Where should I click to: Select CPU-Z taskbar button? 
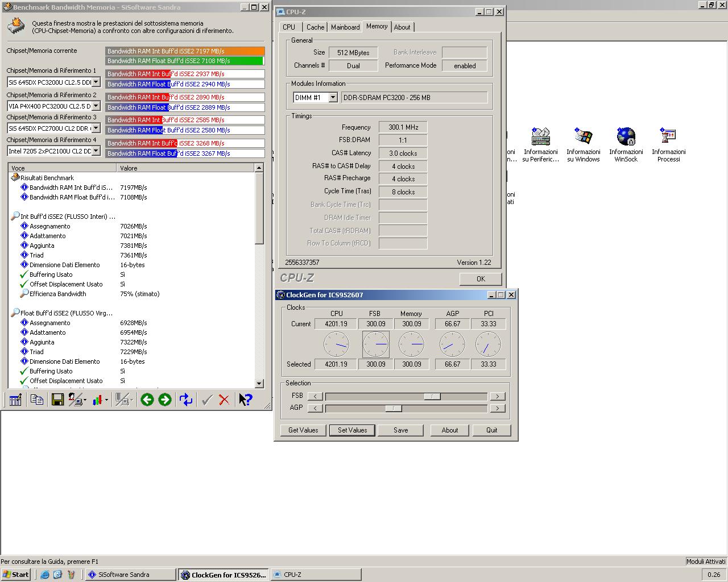pos(316,575)
